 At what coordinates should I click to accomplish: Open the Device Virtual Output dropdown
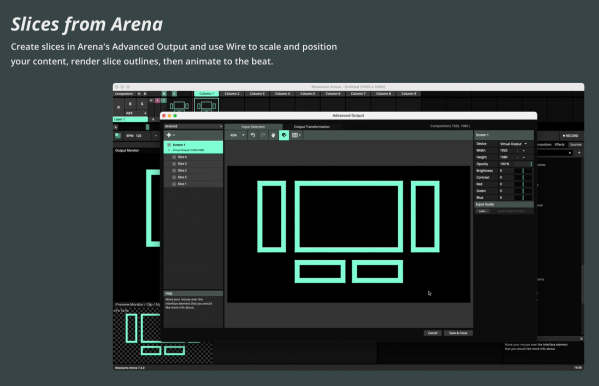[513, 144]
